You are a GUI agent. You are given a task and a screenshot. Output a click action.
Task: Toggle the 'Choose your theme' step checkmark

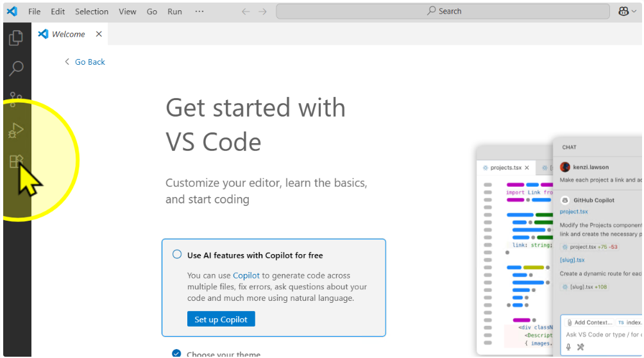coord(177,354)
